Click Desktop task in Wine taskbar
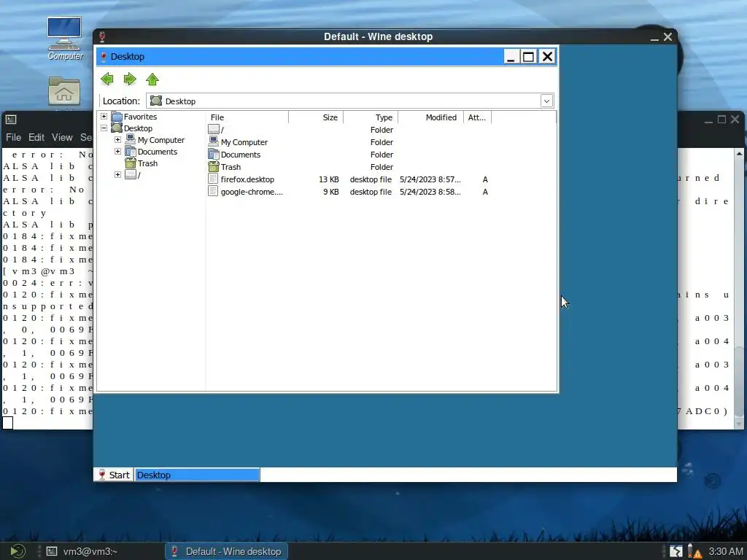The width and height of the screenshot is (747, 560). [x=197, y=475]
